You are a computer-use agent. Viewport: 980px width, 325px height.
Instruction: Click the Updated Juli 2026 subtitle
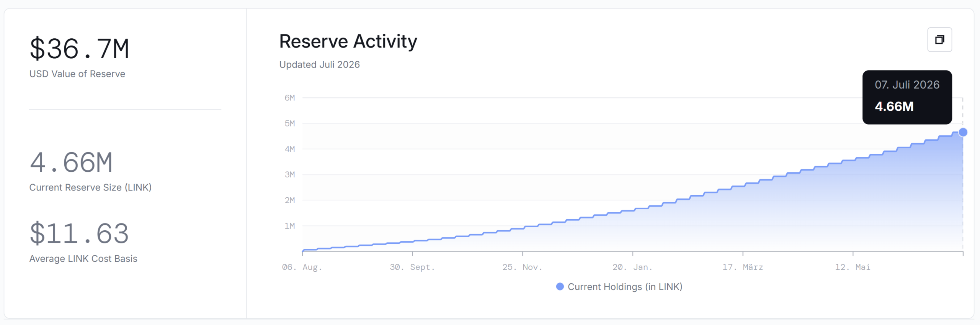(x=320, y=64)
